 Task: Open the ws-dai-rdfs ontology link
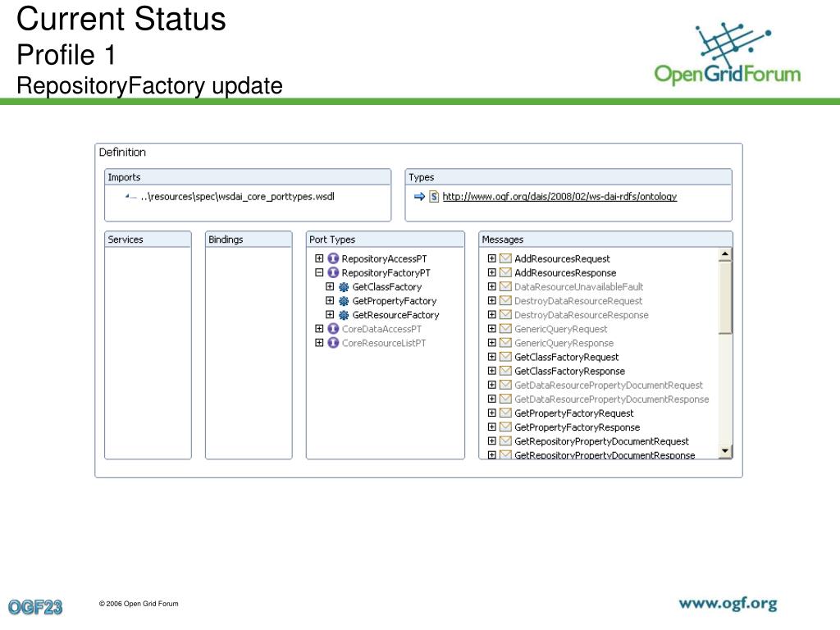[559, 197]
